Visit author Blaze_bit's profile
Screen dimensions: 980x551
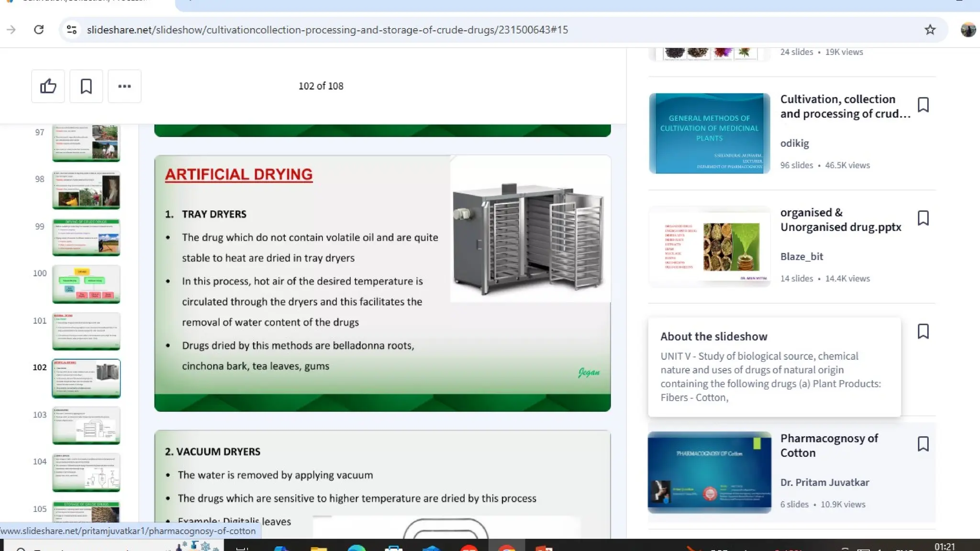[x=802, y=256]
